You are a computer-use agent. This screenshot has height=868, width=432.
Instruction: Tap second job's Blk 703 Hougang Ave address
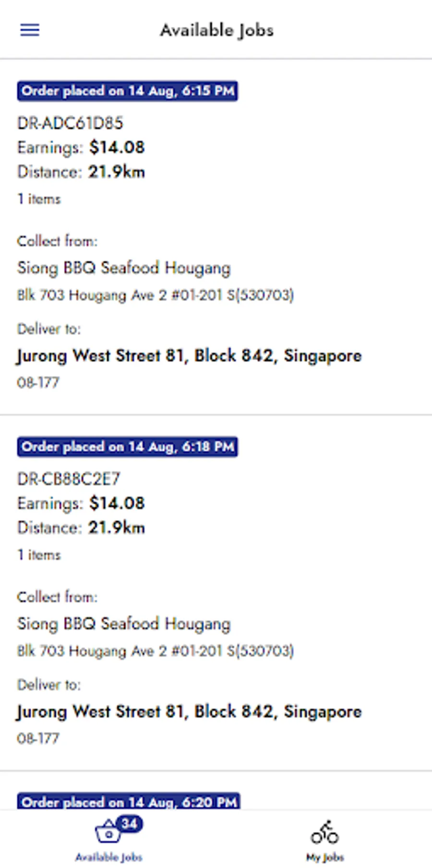[x=156, y=651]
